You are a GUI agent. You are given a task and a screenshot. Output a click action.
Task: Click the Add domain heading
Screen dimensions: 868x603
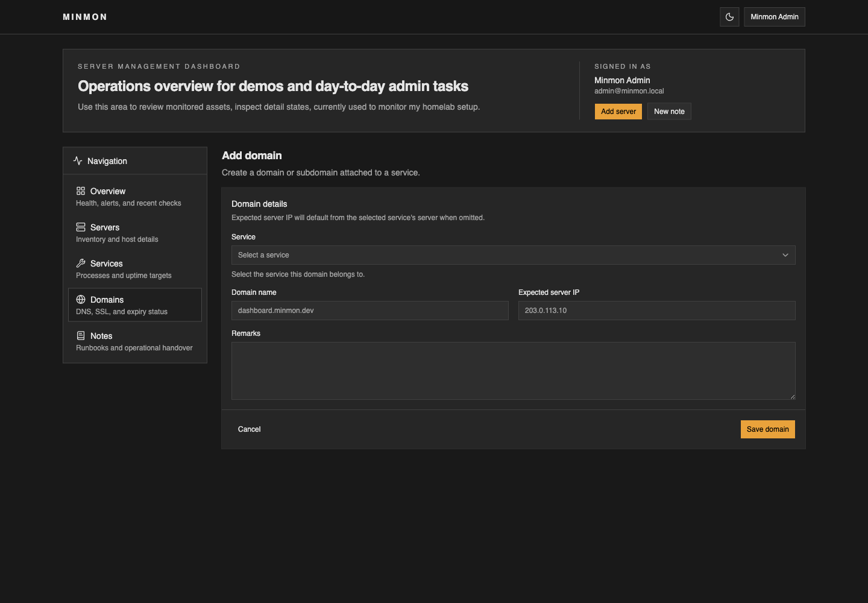(252, 156)
